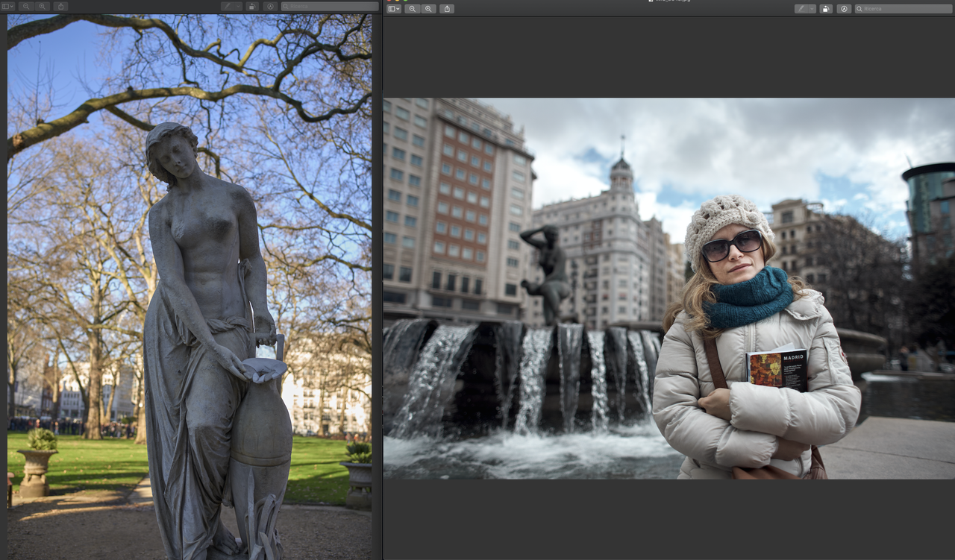Select highlight pen in right Preview window
Screen dimensions: 955x560
[x=801, y=9]
